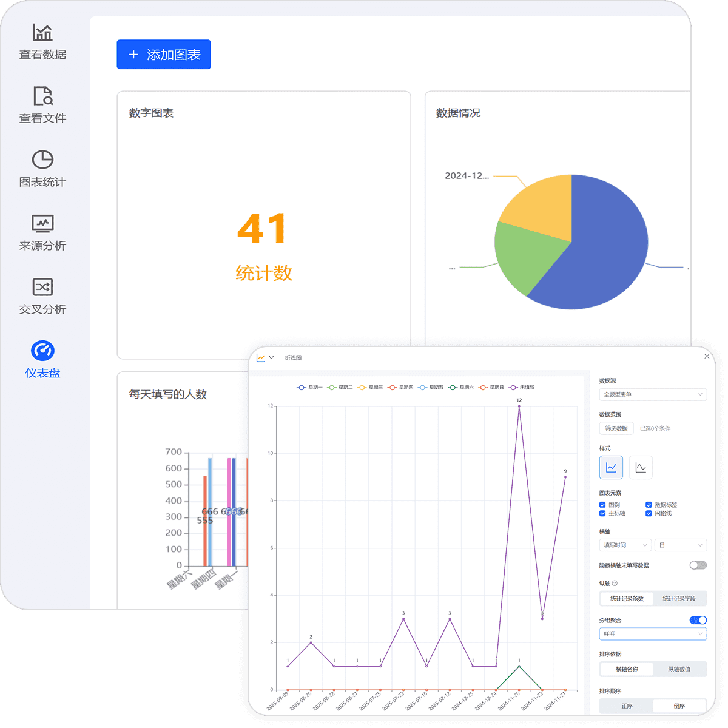Open 查看文件 in the sidebar
The height and width of the screenshot is (728, 728).
point(42,105)
